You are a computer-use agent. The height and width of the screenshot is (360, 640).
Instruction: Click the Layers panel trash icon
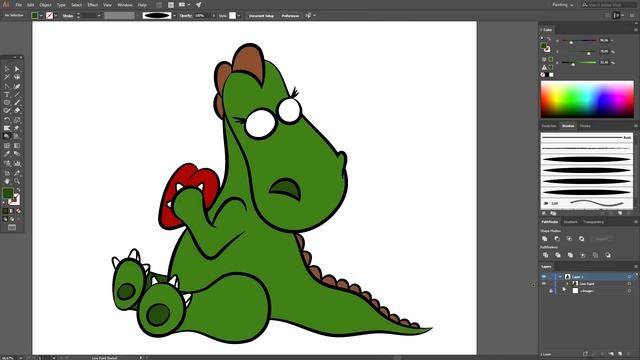pos(629,354)
